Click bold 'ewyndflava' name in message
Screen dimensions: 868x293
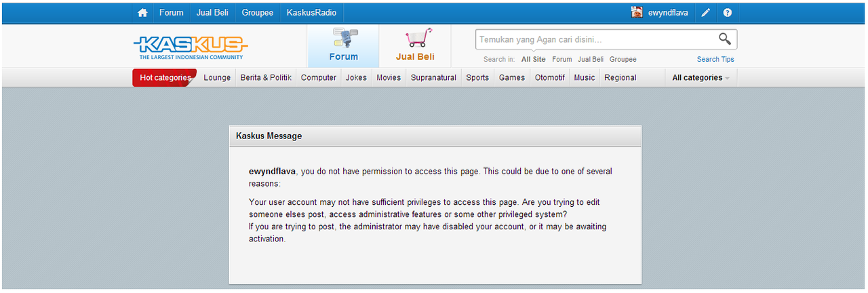click(273, 172)
